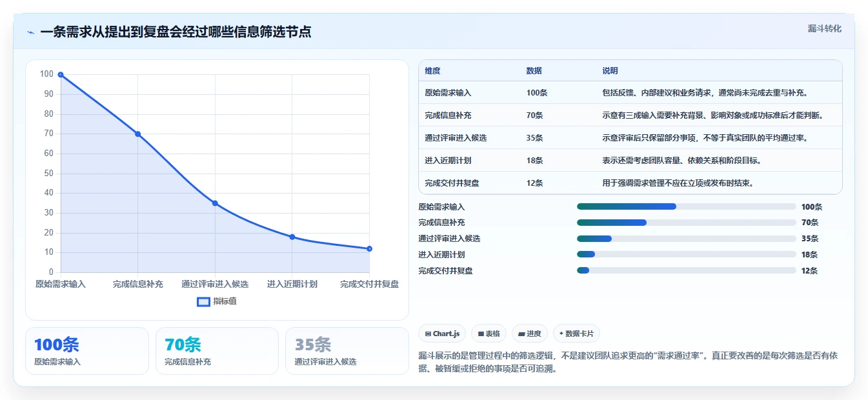Click the chart point at 完成信息补充

pyautogui.click(x=137, y=134)
